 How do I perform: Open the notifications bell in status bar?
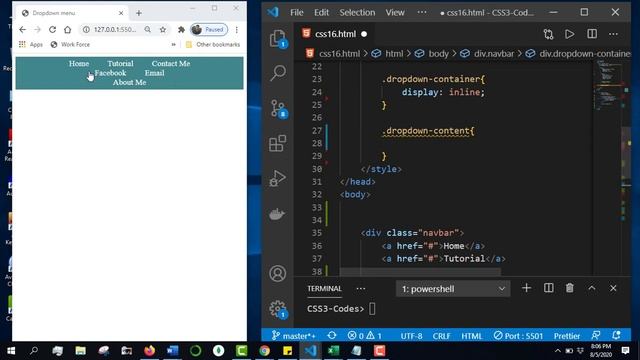[x=616, y=336]
